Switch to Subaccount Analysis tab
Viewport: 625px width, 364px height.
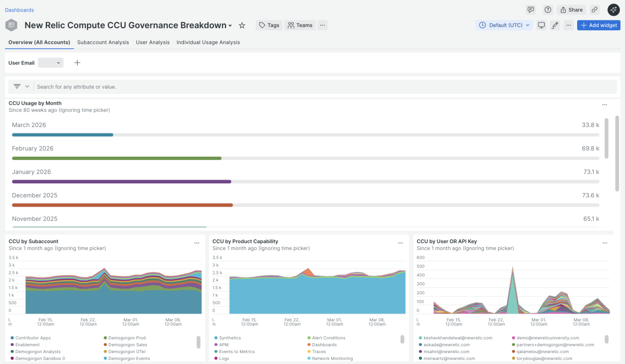pos(103,42)
